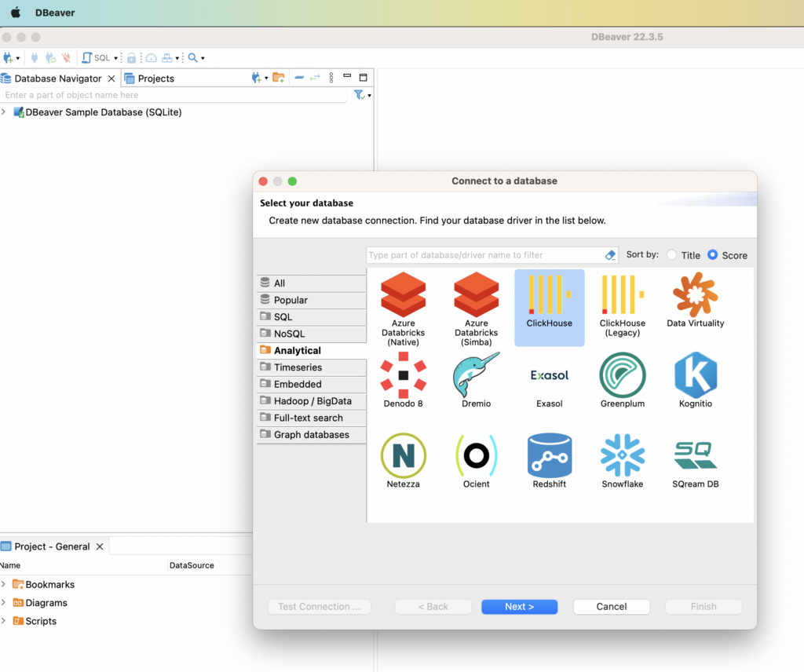Click the Search magnifier icon in toolbar
The image size is (804, 672).
(193, 58)
